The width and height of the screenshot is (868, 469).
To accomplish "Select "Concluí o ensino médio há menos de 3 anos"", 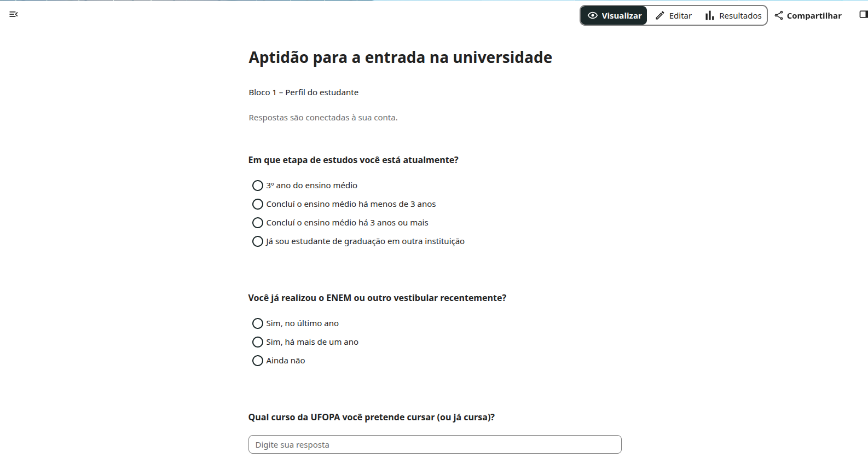I will [x=258, y=204].
